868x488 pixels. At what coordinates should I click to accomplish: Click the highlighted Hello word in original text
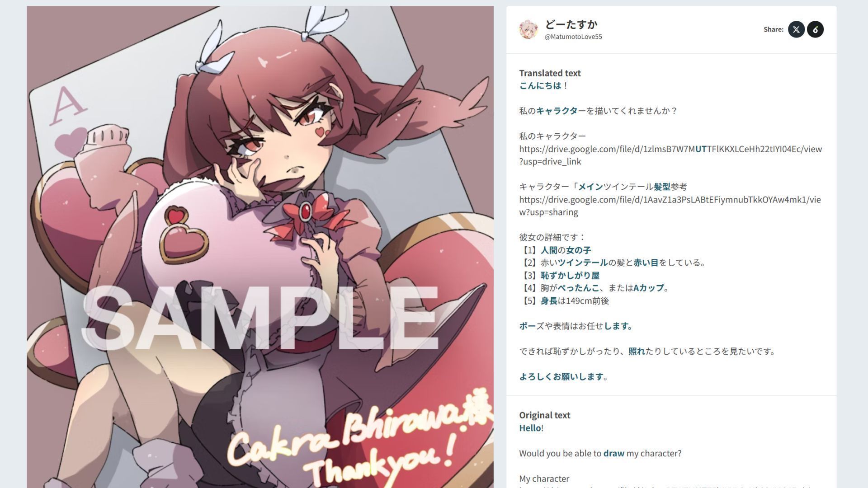(x=530, y=428)
